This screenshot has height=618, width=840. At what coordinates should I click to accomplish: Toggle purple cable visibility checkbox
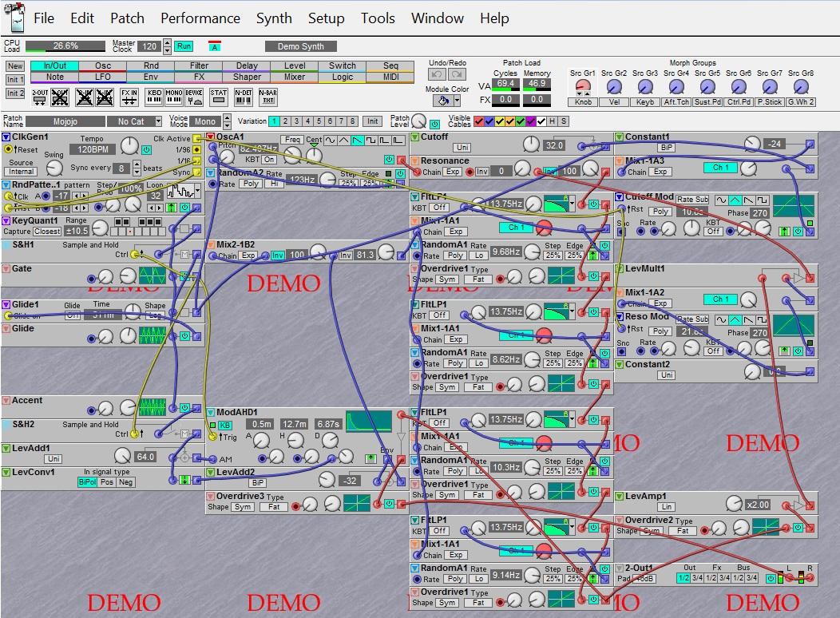click(531, 121)
